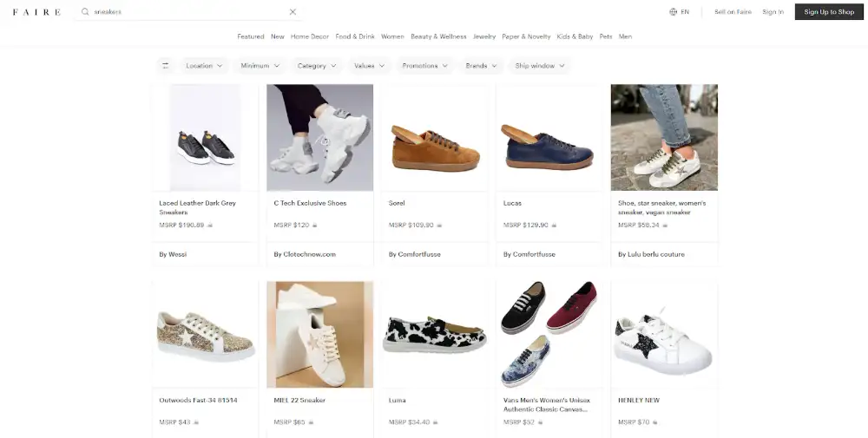Open the By Wessi brand link

[x=173, y=254]
